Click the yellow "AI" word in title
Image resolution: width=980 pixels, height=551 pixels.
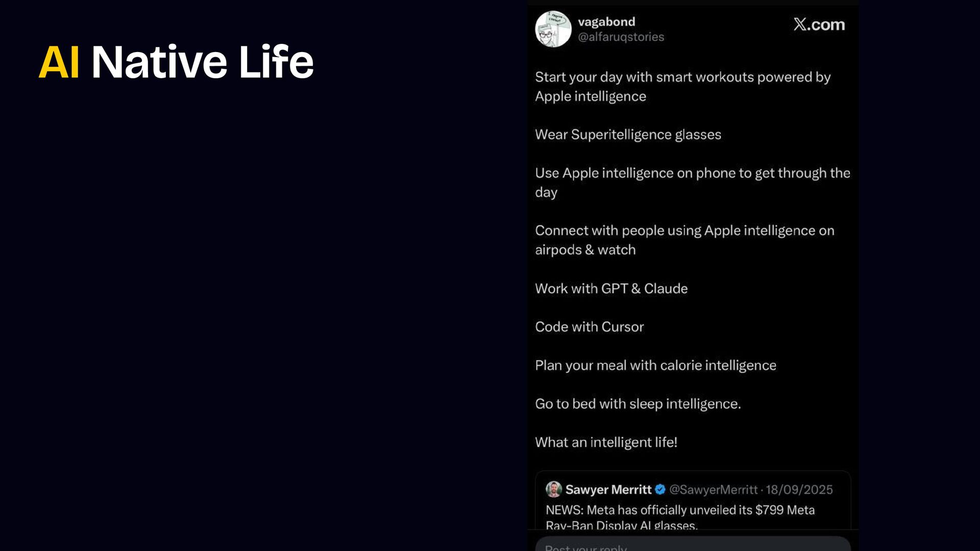click(59, 62)
